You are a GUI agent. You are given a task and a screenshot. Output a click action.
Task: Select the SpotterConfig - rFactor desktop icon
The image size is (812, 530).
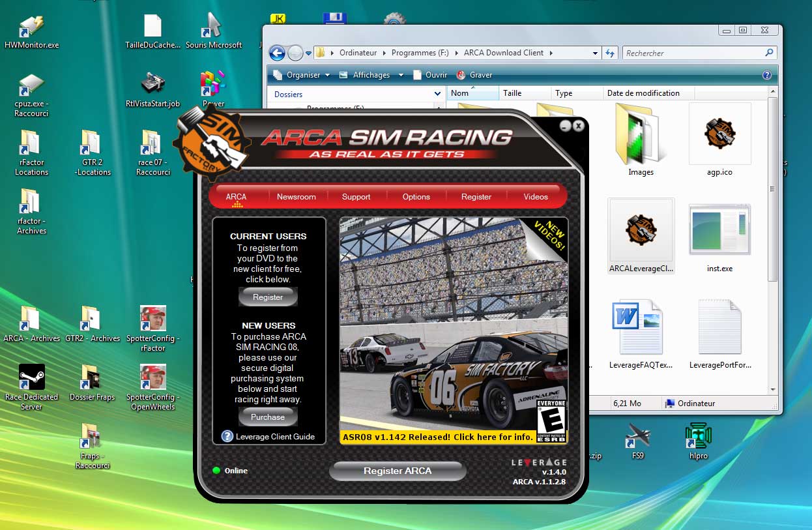tap(152, 329)
